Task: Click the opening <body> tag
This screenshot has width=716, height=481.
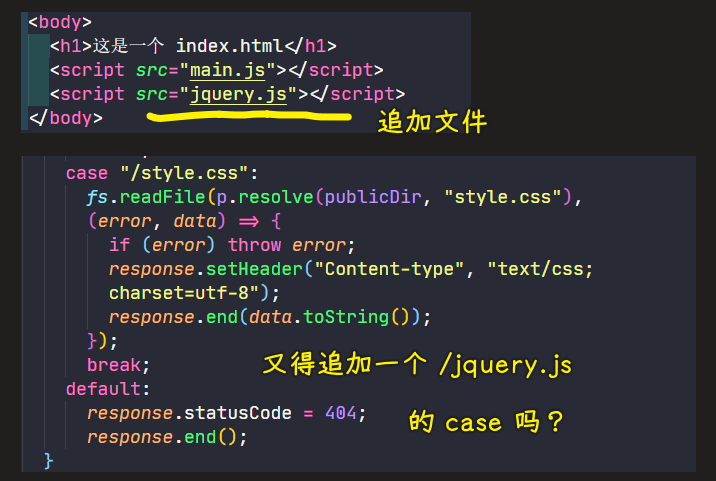Action: (60, 22)
